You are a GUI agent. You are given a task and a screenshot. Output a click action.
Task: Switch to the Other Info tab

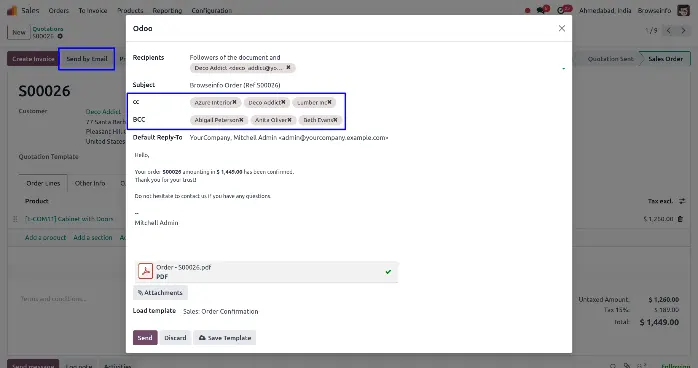tap(90, 183)
